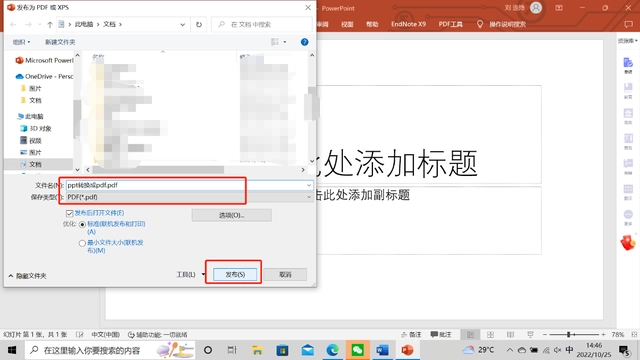Open the View ribbon tab in PowerPoint
640x360 pixels.
(x=347, y=24)
